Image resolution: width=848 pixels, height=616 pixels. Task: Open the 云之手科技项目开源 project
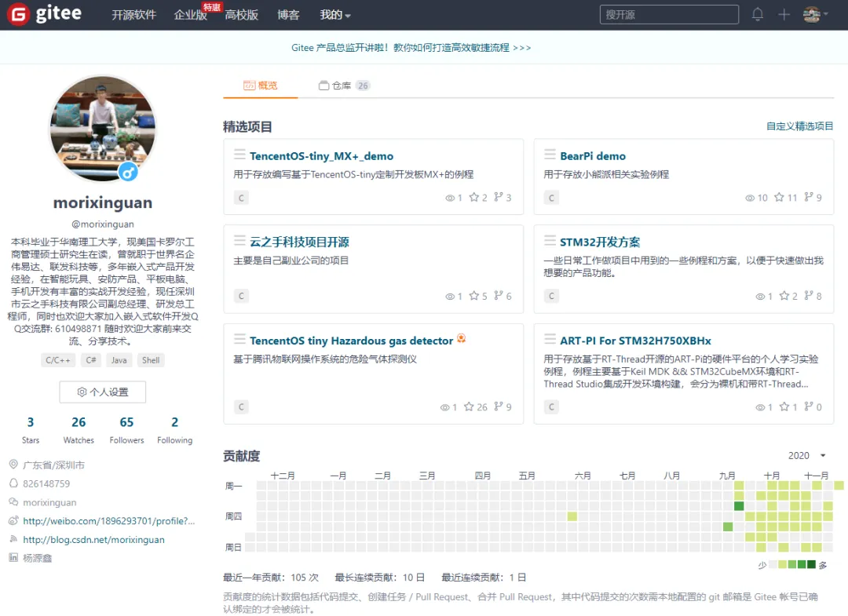(x=299, y=242)
